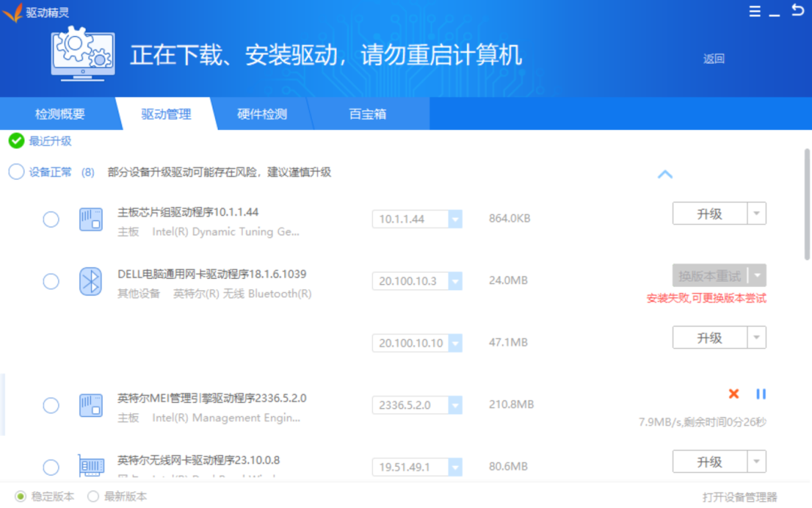Click 升级 for the chipset driver
Image resolution: width=812 pixels, height=508 pixels.
710,213
